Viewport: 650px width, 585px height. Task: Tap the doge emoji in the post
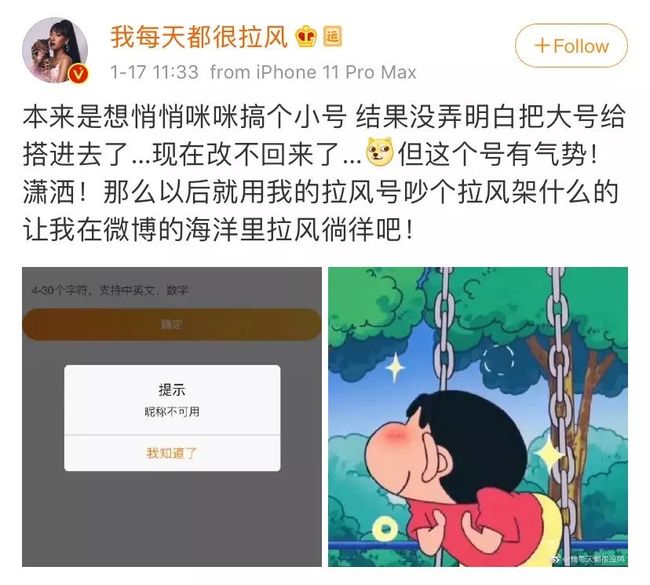click(379, 151)
